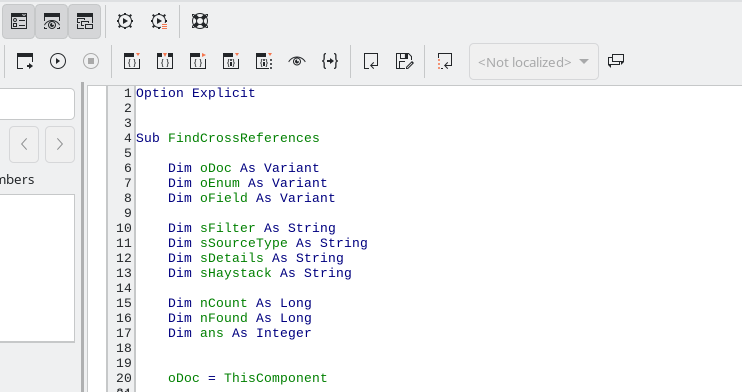
Task: Click 'oDoc = ThisComponent' code line
Action: pos(247,378)
